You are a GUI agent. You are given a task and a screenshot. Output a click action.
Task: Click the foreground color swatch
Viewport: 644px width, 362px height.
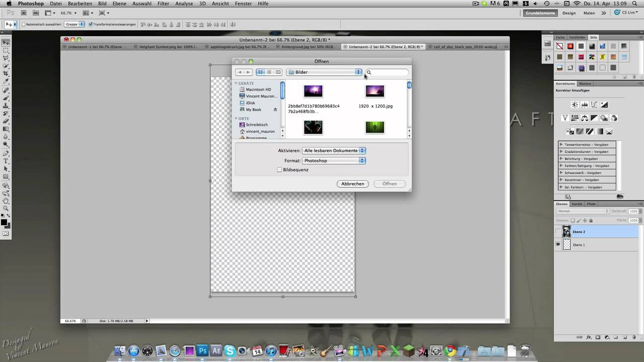4,222
